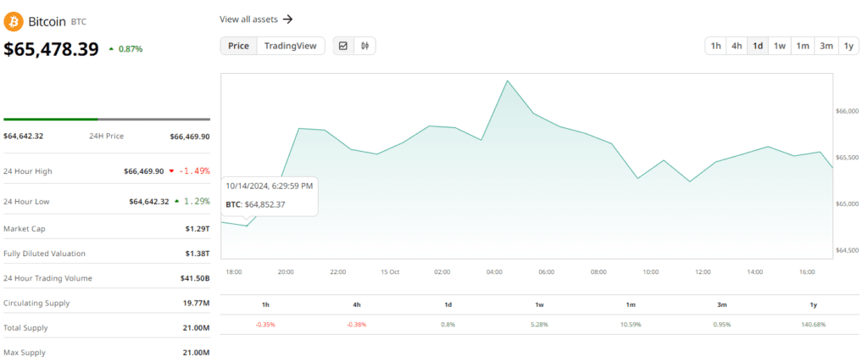
Task: Click the arrow next to View all assets
Action: pos(287,20)
